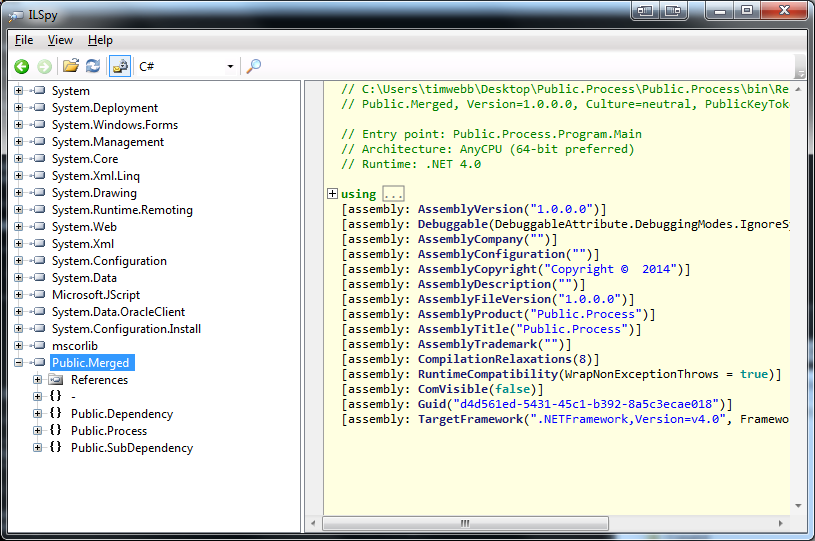This screenshot has width=815, height=541.
Task: Click the Search magnifier icon in toolbar
Action: pos(254,66)
